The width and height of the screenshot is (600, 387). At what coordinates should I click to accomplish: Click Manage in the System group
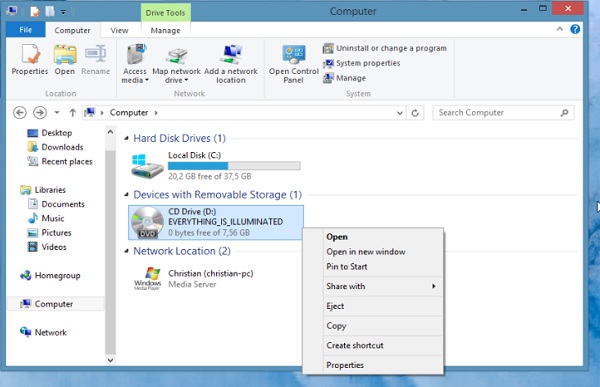coord(344,78)
